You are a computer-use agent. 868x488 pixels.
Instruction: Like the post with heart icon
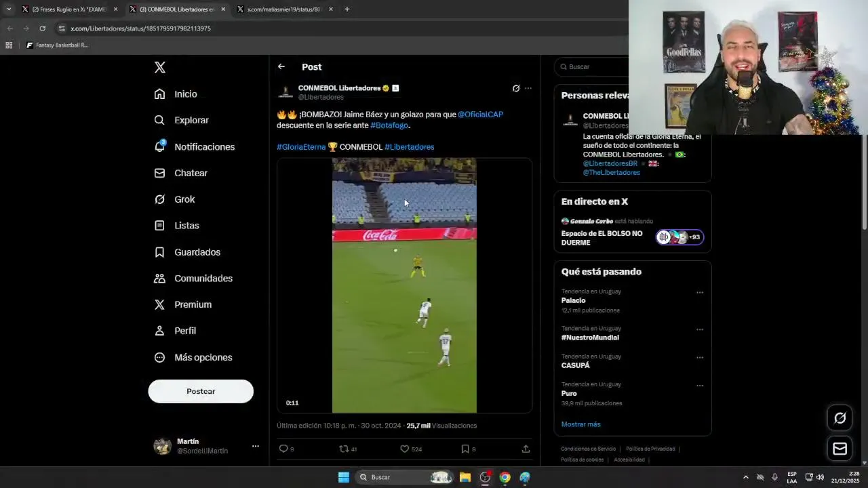pyautogui.click(x=404, y=449)
